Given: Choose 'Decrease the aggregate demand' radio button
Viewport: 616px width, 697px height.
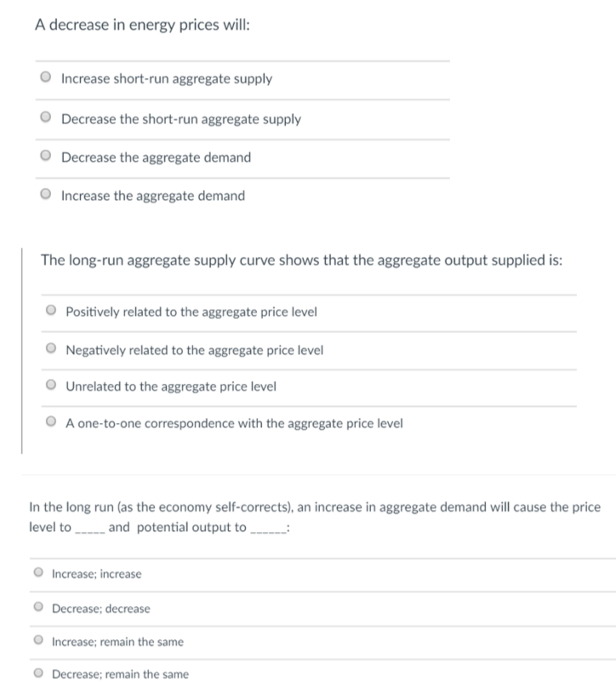Looking at the screenshot, I should coord(46,157).
